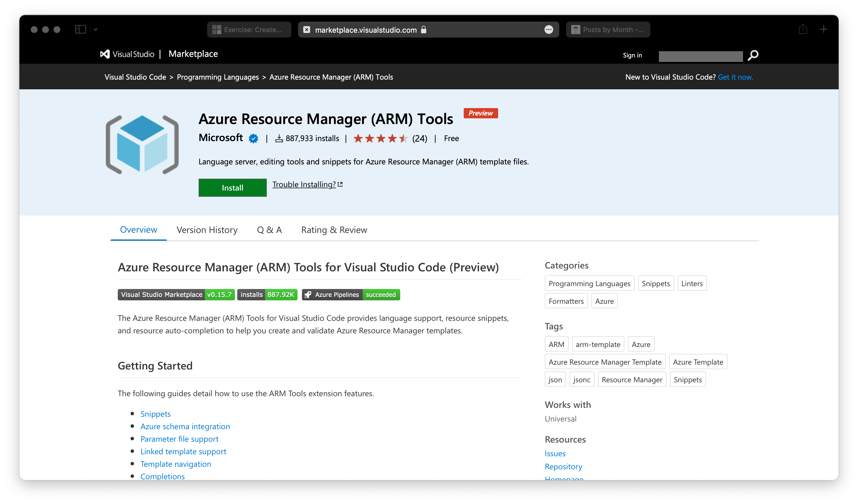858x504 pixels.
Task: Open the Snippets guide link
Action: click(156, 414)
